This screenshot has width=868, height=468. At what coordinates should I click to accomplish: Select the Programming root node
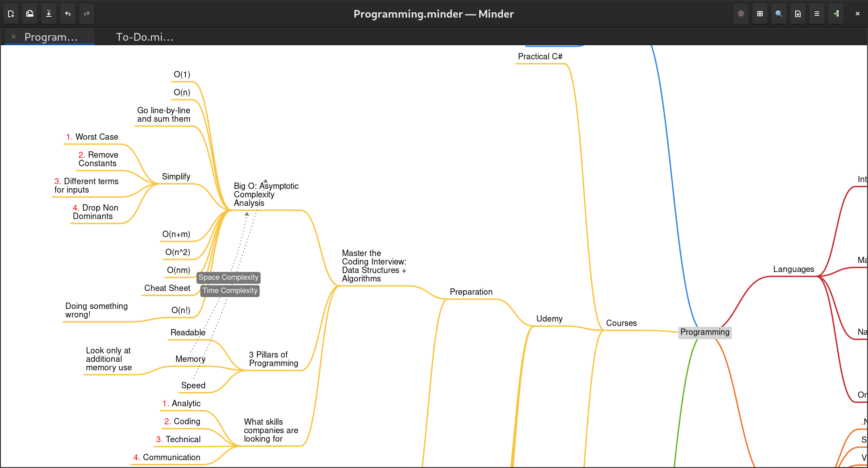pos(705,332)
